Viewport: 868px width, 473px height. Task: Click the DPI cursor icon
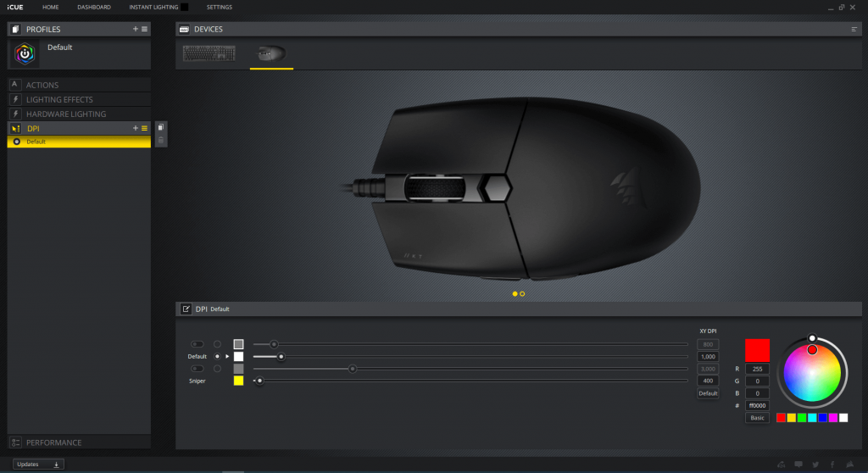click(15, 128)
